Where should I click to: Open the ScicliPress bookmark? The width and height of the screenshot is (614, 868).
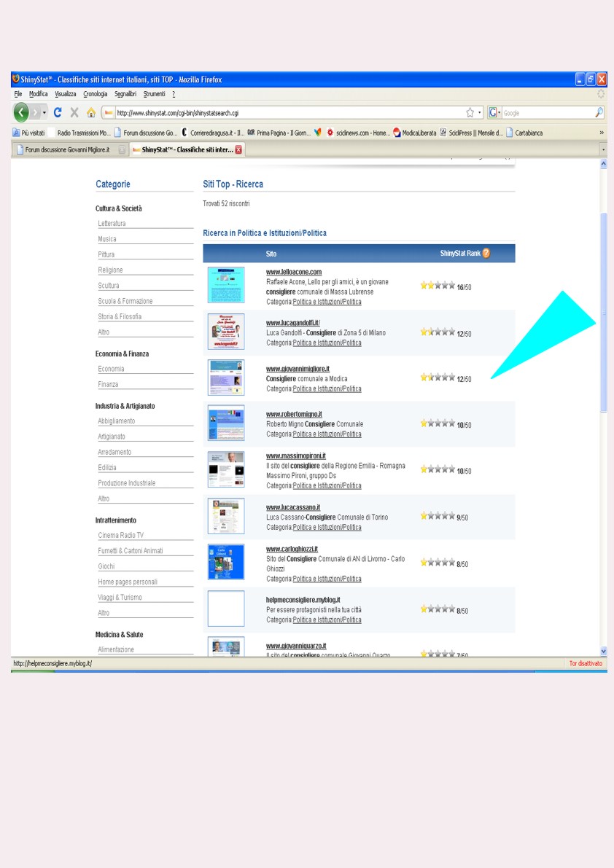471,133
